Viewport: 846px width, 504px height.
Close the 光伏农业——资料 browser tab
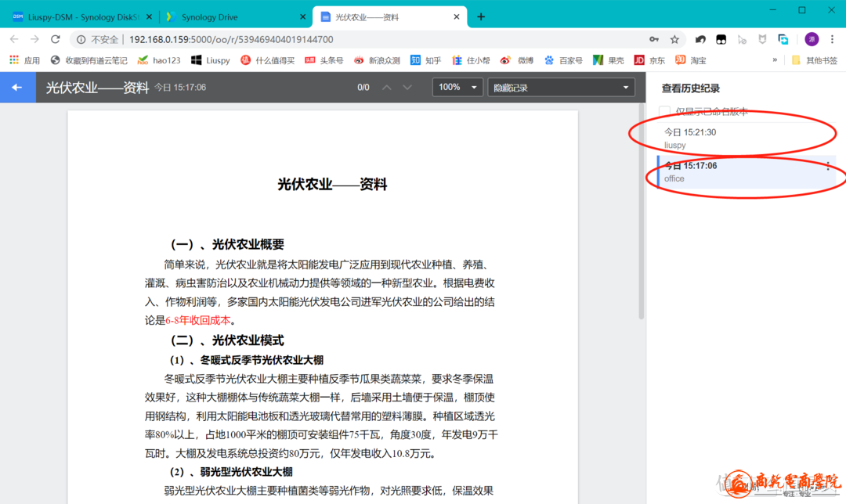(x=457, y=17)
